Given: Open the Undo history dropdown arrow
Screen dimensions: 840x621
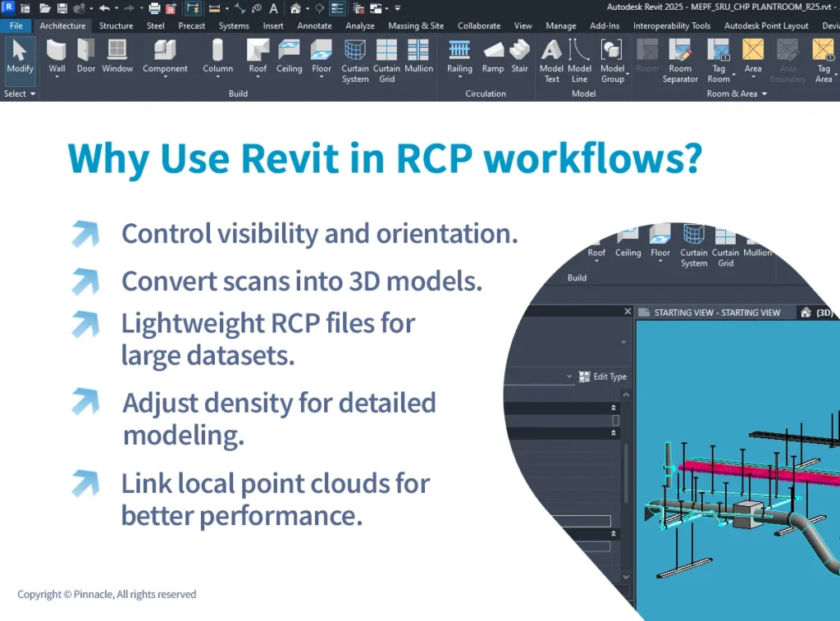Looking at the screenshot, I should click(x=116, y=8).
